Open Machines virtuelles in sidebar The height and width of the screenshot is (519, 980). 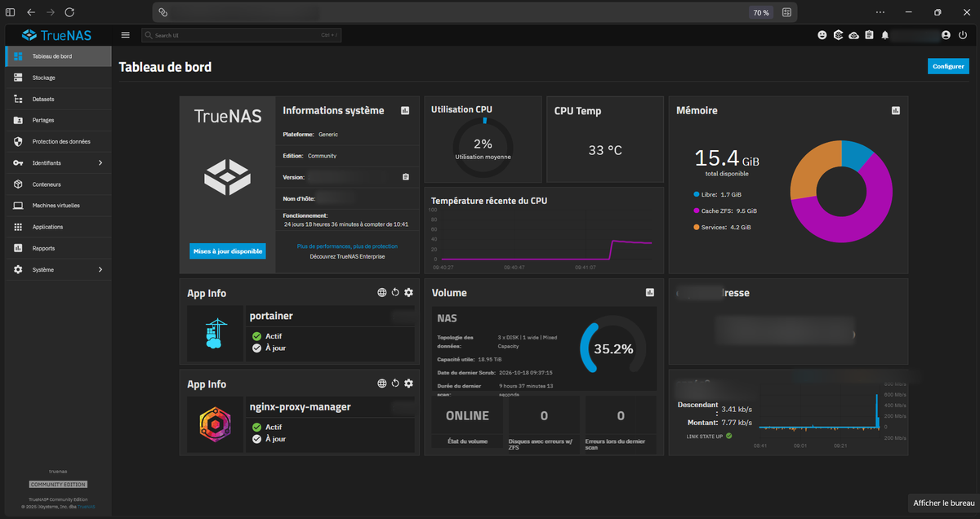pos(59,206)
